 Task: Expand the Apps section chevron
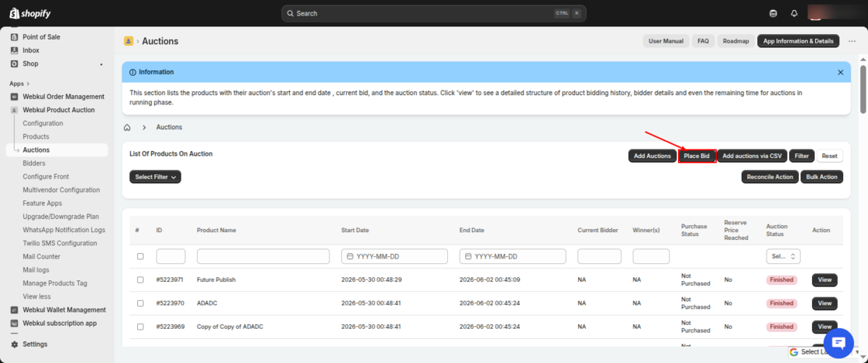28,84
